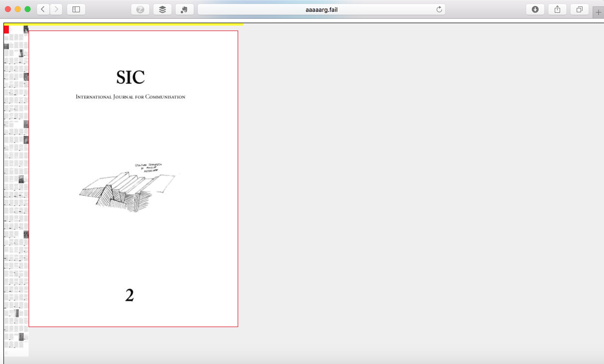Maximize the Safari window with green button
The image size is (604, 364).
tap(28, 9)
